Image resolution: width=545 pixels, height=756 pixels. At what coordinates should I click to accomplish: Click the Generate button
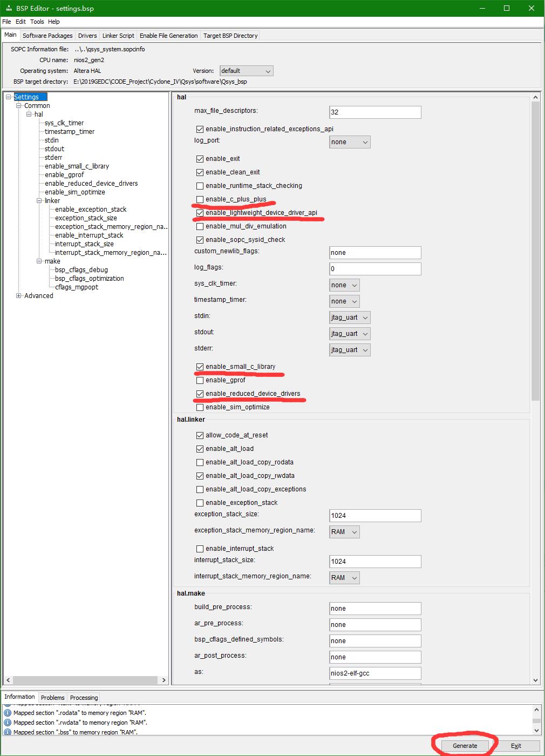(465, 746)
